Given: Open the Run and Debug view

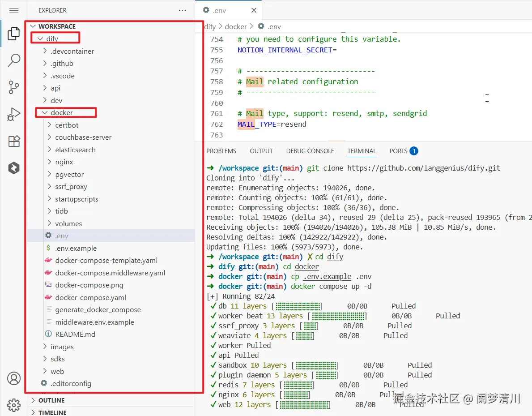Looking at the screenshot, I should [13, 114].
